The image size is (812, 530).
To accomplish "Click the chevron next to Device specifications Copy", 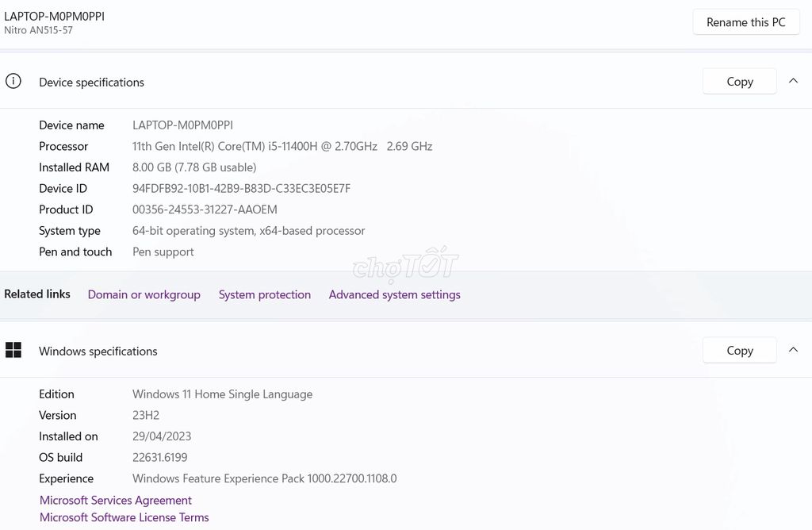I will (793, 80).
